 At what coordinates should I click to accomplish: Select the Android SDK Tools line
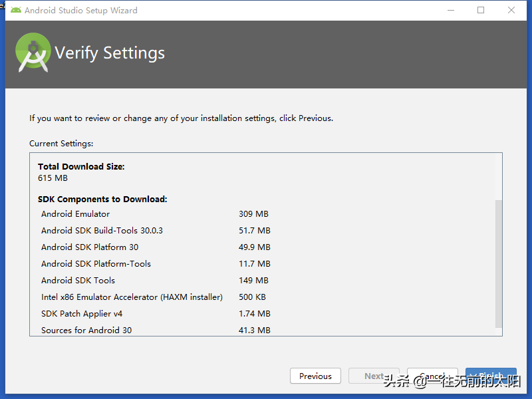78,281
